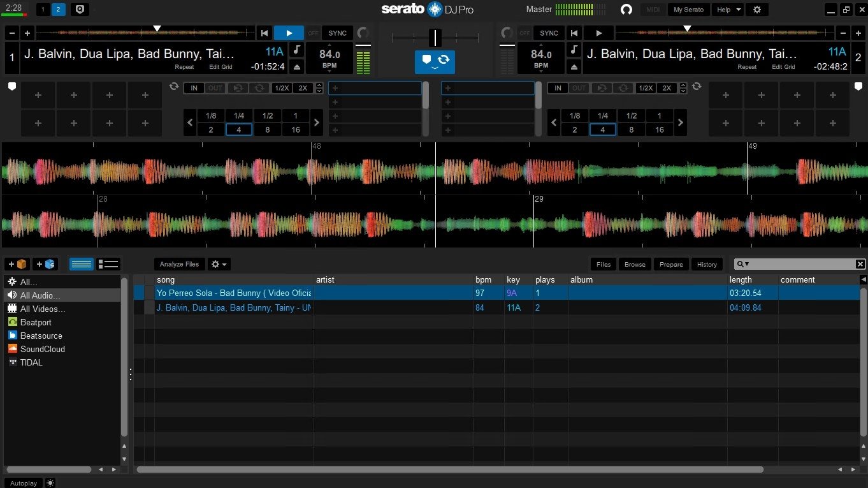
Task: Select All Videos in crate list
Action: 62,309
